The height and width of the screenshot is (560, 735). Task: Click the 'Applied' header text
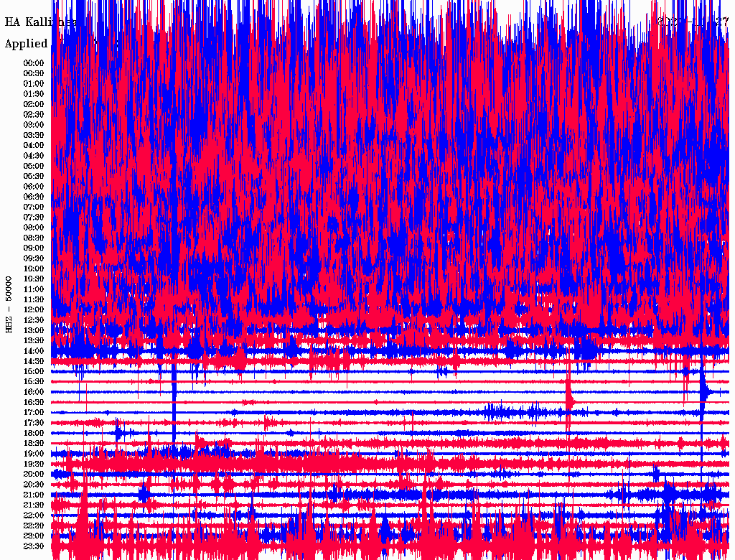[x=27, y=44]
